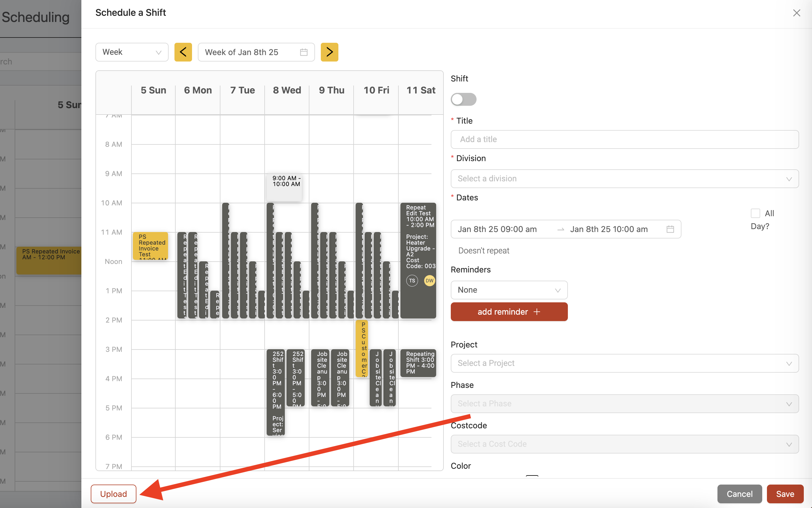812x508 pixels.
Task: Expand the Select a Project dropdown
Action: point(624,363)
